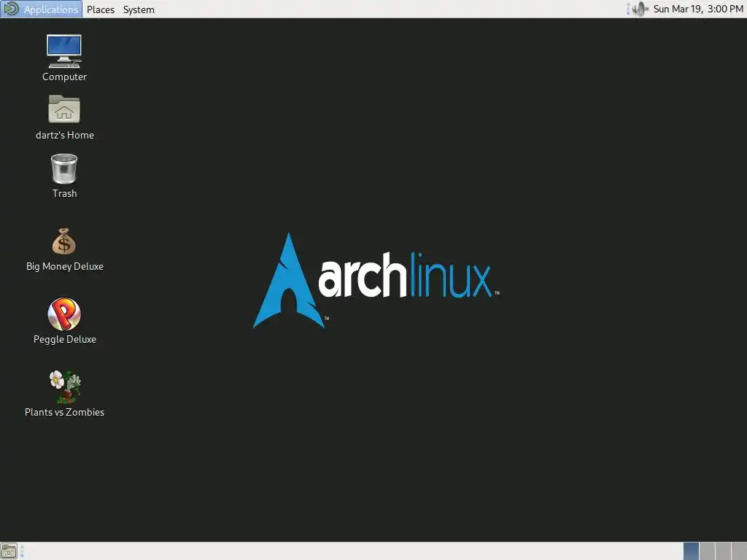This screenshot has height=560, width=747.
Task: Click the Show Desktop button in the bottom panel
Action: click(9, 551)
